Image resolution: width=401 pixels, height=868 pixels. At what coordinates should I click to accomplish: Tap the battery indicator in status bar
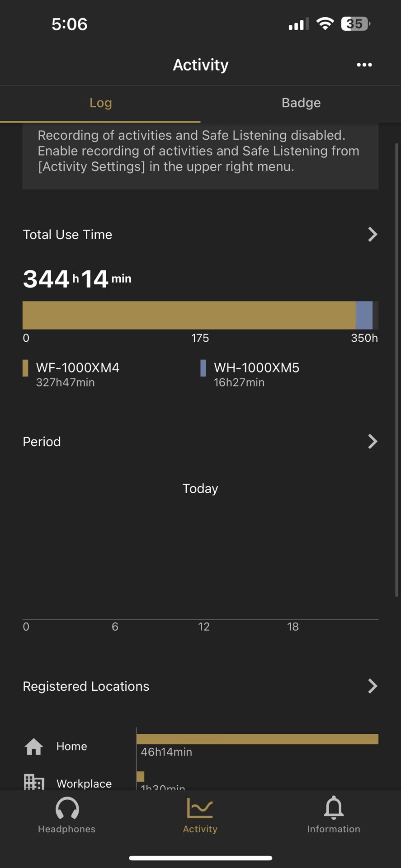click(x=356, y=24)
